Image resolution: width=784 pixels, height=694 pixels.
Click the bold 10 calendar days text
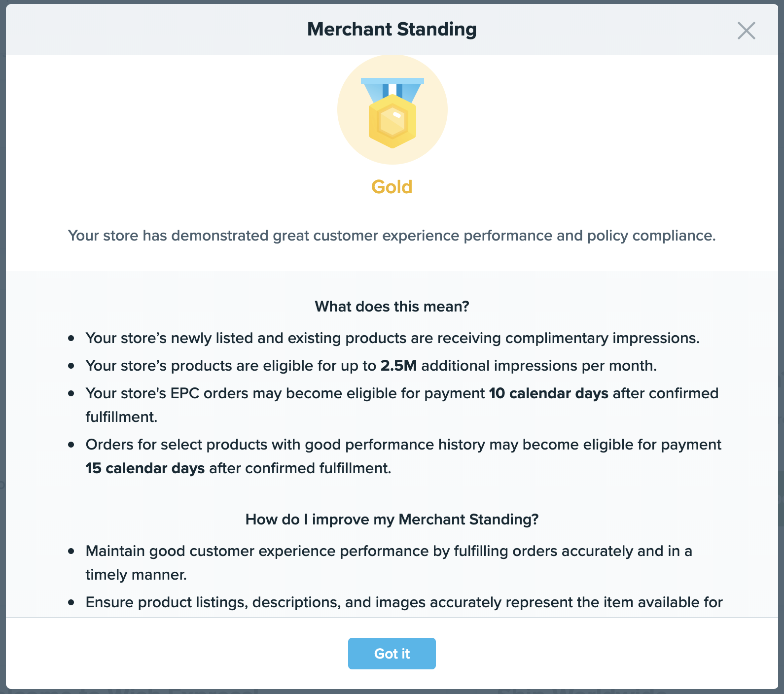(548, 393)
